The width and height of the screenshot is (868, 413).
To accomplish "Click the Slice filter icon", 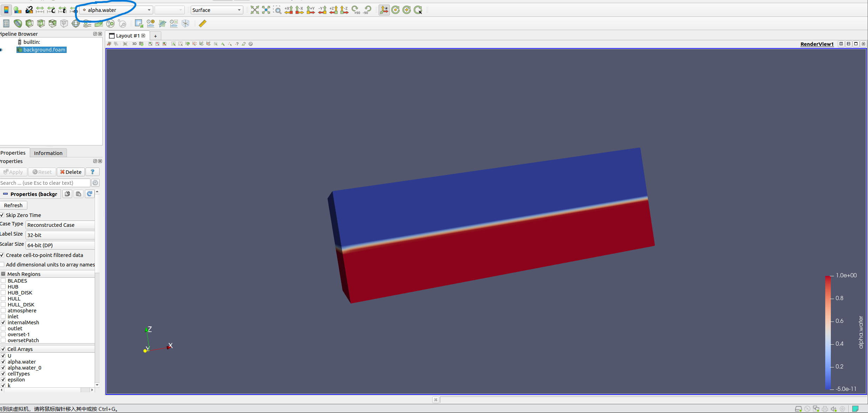I will point(41,23).
